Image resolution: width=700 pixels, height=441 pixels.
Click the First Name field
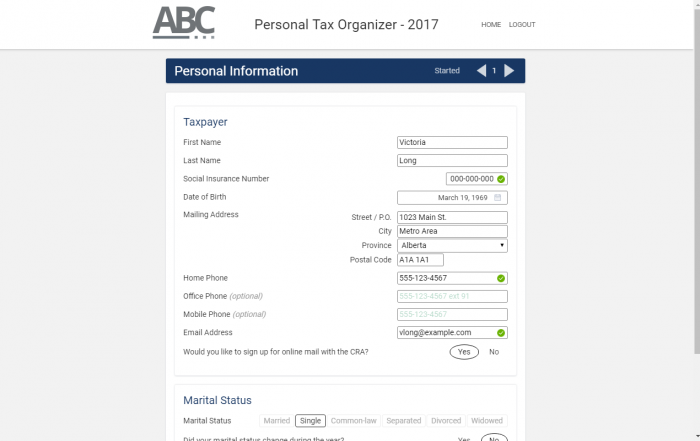(452, 142)
